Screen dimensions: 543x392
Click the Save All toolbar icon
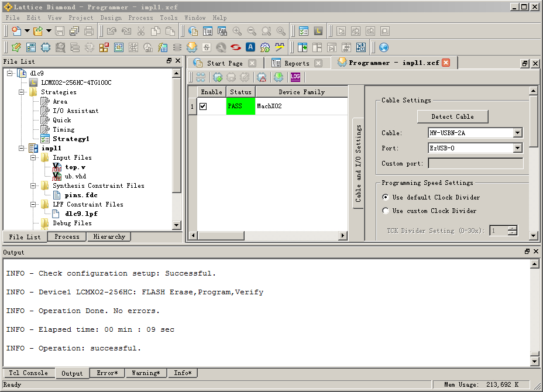(74, 31)
